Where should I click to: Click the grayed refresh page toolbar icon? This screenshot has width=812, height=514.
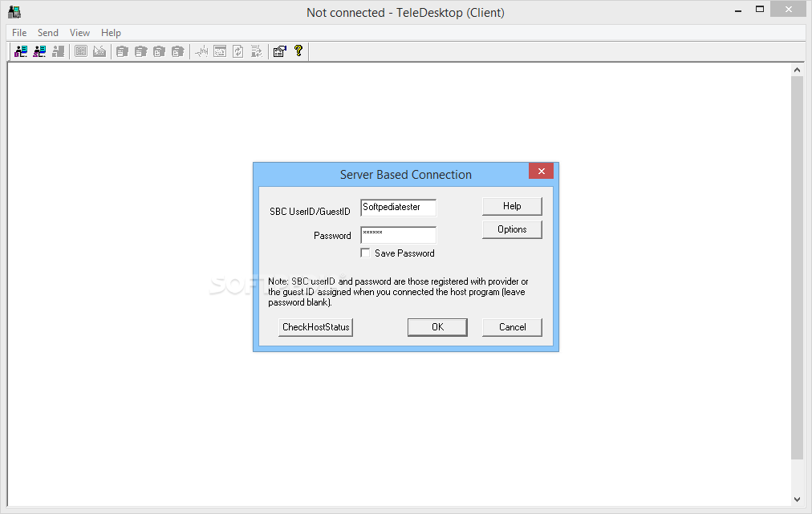click(x=238, y=51)
